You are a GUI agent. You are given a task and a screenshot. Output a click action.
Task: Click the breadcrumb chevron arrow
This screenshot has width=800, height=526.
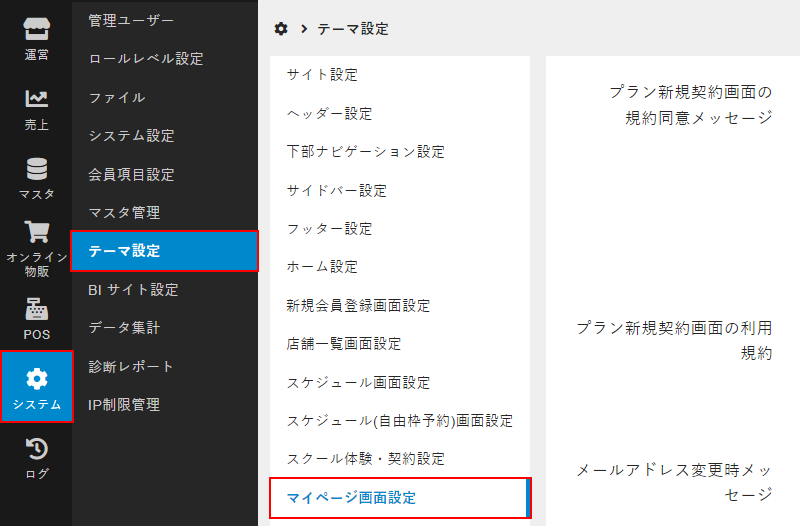(304, 29)
